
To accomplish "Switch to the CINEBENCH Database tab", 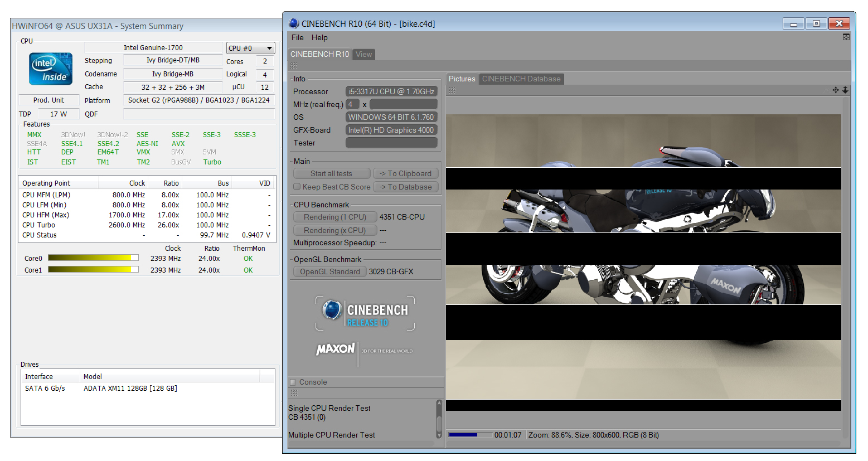I will [521, 79].
